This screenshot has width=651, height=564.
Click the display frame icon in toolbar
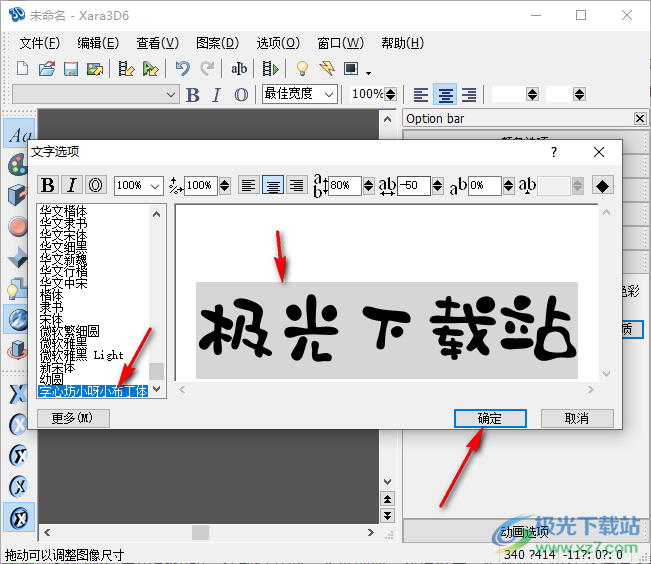coord(351,69)
